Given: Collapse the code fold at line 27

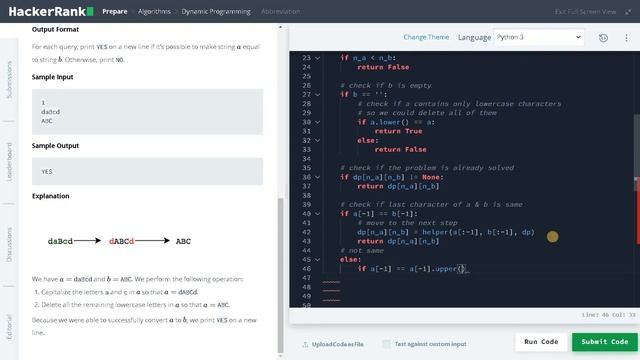Looking at the screenshot, I should click(x=317, y=95).
